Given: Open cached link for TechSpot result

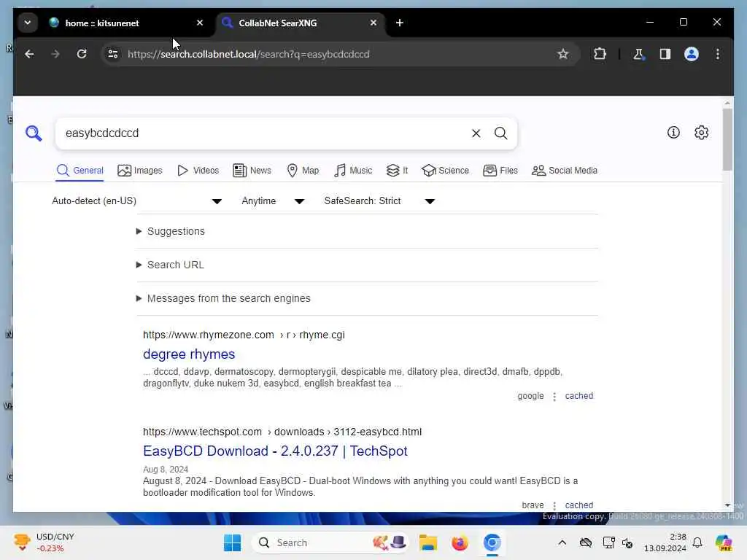Looking at the screenshot, I should pos(578,505).
